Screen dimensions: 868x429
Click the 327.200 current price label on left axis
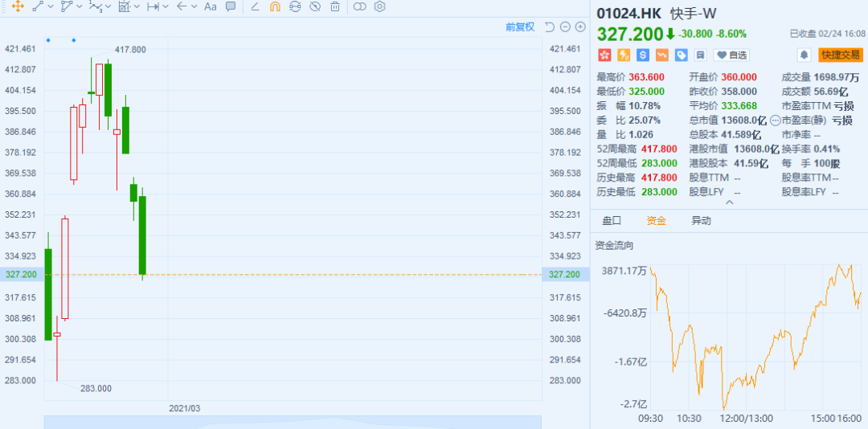21,275
